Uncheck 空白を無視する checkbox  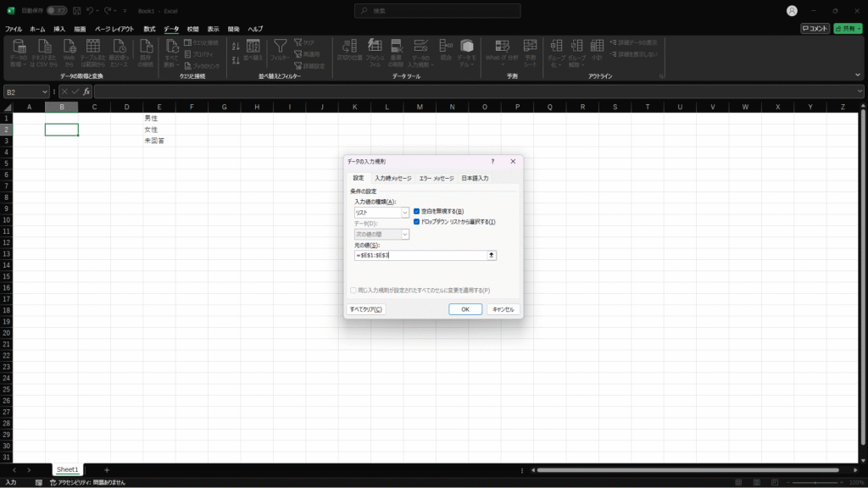click(417, 211)
